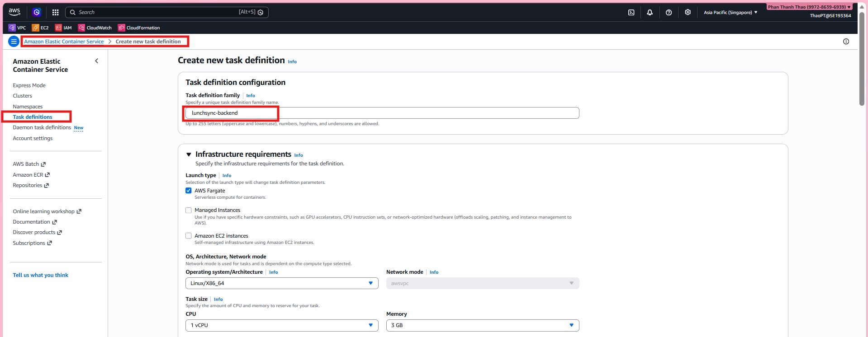This screenshot has width=868, height=337.
Task: Open the info panel icon at right
Action: coord(846,42)
